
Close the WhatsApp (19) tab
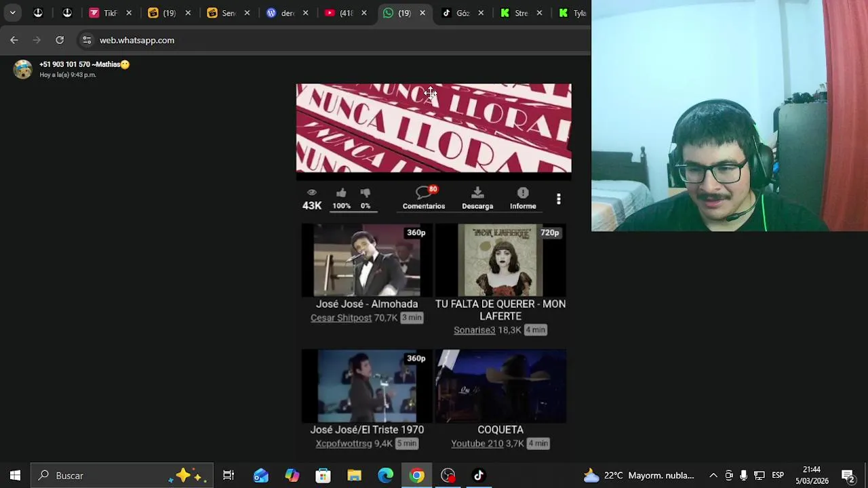(422, 13)
